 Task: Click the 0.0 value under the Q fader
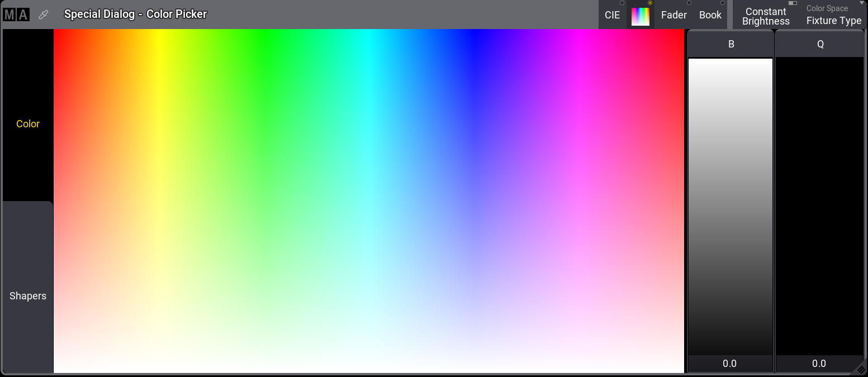pos(819,363)
